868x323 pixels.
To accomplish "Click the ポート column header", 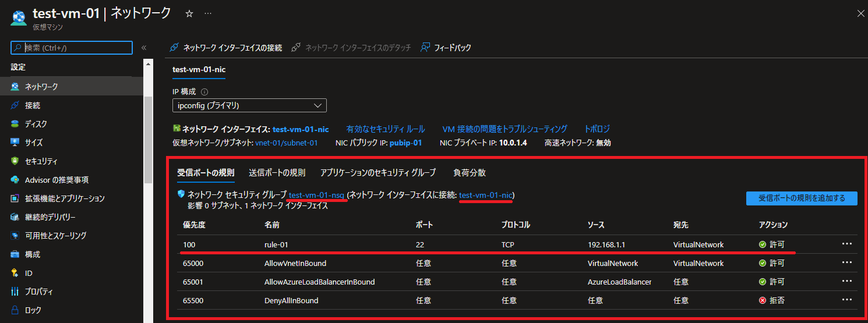I will (x=424, y=225).
